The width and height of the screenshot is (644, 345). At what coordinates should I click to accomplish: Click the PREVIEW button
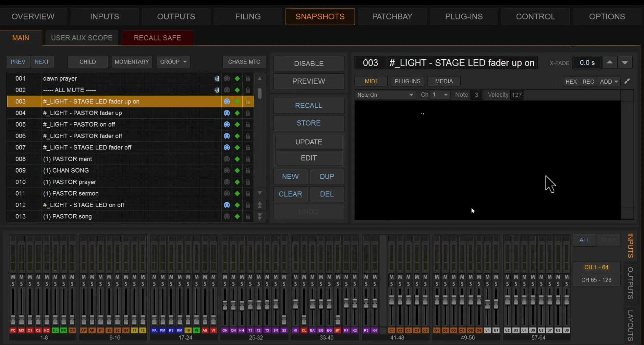click(309, 81)
